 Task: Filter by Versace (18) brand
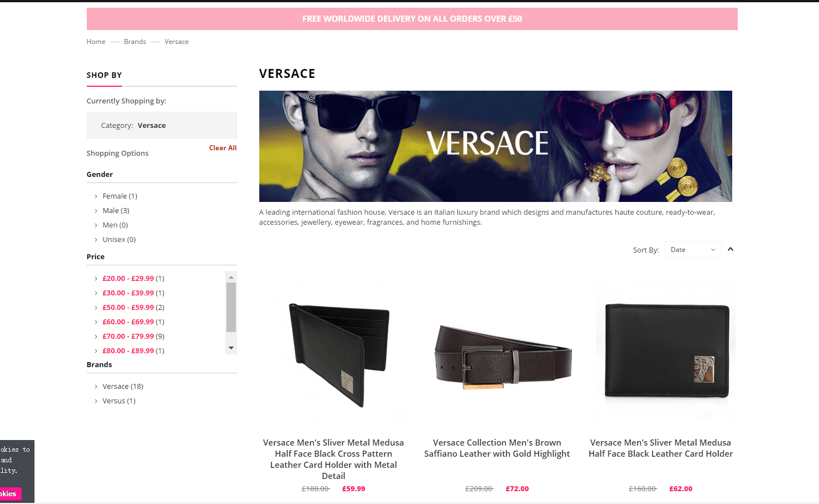123,387
